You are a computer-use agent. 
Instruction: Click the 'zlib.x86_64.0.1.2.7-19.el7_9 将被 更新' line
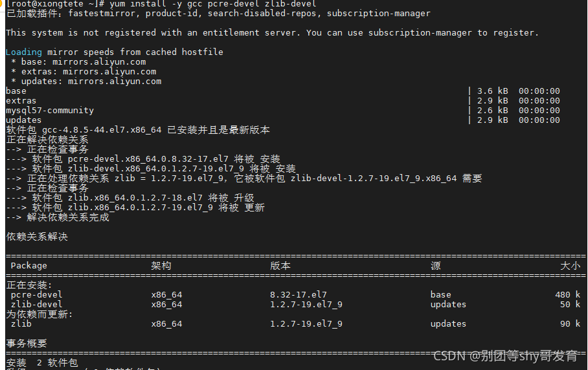click(135, 208)
